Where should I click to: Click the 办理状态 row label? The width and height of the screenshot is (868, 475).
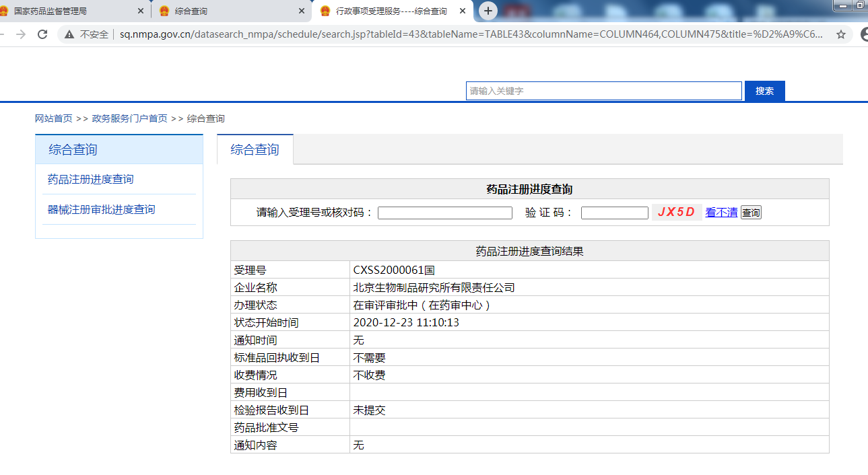pos(255,305)
